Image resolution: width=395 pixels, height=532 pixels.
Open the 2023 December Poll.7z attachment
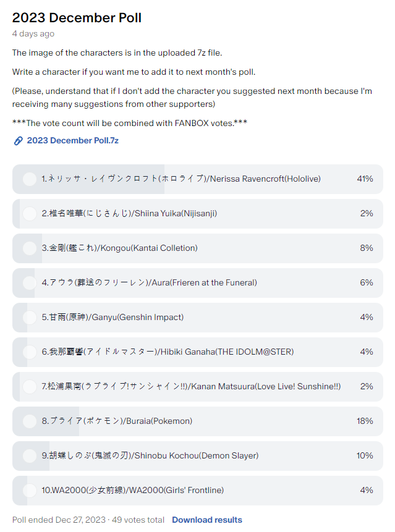pos(72,141)
